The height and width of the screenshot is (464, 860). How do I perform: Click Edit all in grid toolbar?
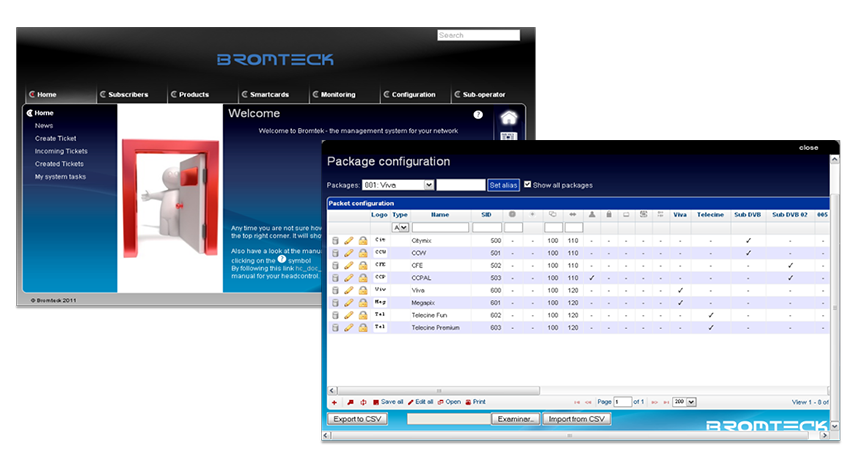[420, 402]
